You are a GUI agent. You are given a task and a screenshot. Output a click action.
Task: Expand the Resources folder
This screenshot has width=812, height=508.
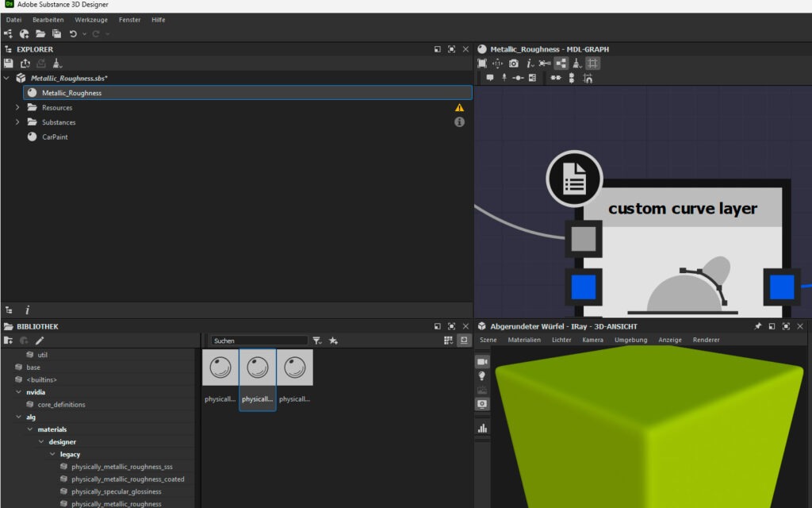pos(17,107)
